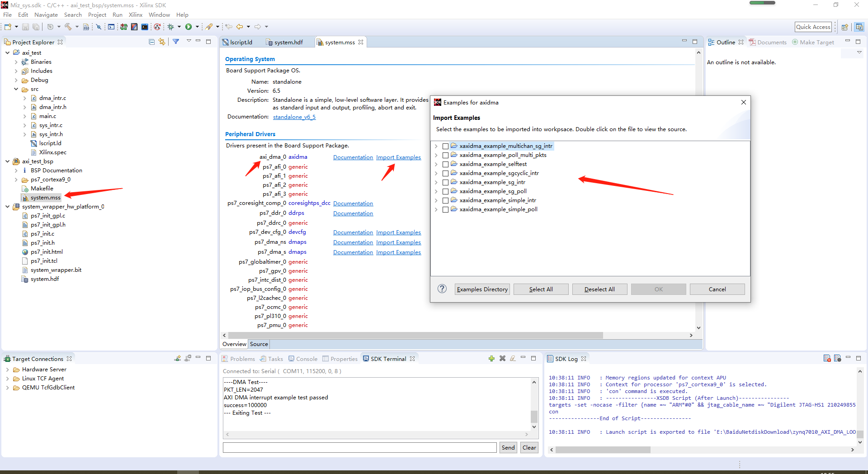Collapse system_wrapper_hw_platform_0 project
The height and width of the screenshot is (474, 868).
tap(8, 207)
